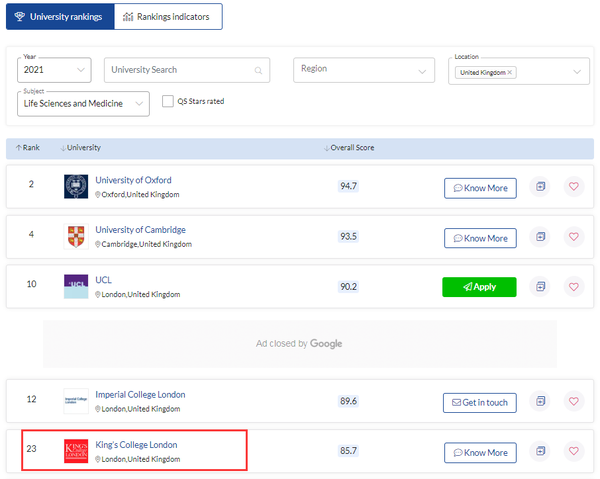600x479 pixels.
Task: Tick the QS Stars rated checkbox
Action: (168, 101)
